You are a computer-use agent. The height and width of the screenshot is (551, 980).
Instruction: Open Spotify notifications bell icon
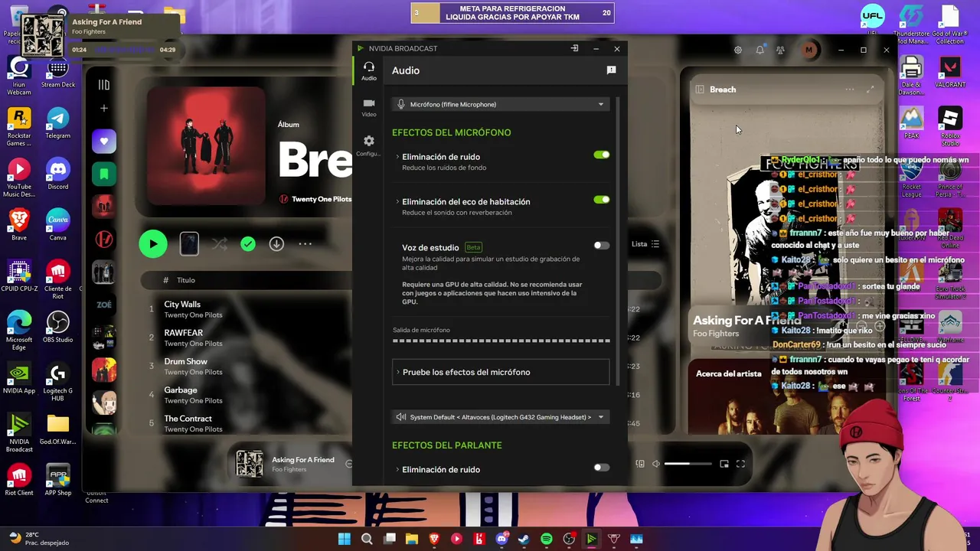pos(759,50)
